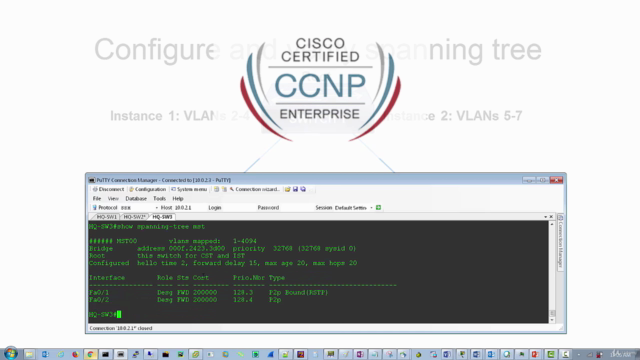Launch Firefox from taskbar
Image resolution: width=640 pixels, height=360 pixels.
[75, 354]
